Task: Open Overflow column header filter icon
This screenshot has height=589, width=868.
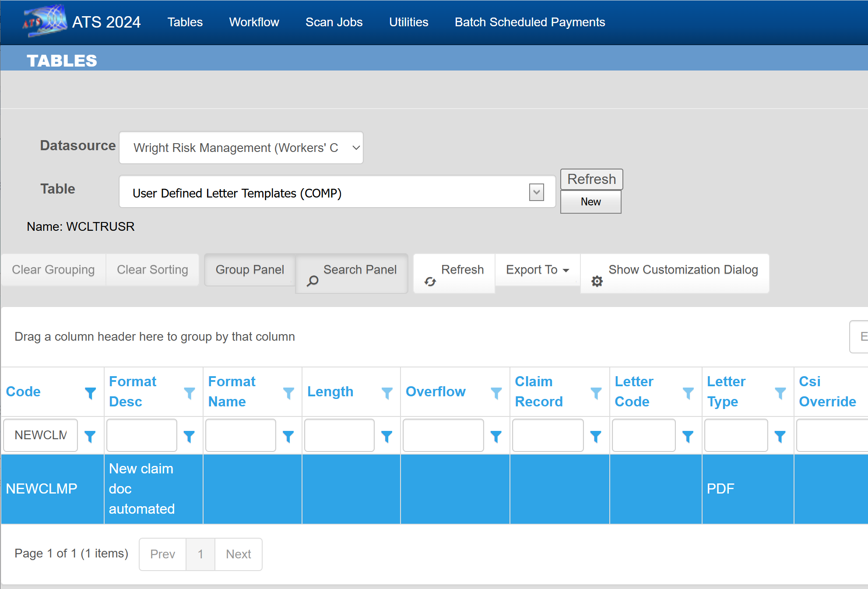Action: [496, 393]
